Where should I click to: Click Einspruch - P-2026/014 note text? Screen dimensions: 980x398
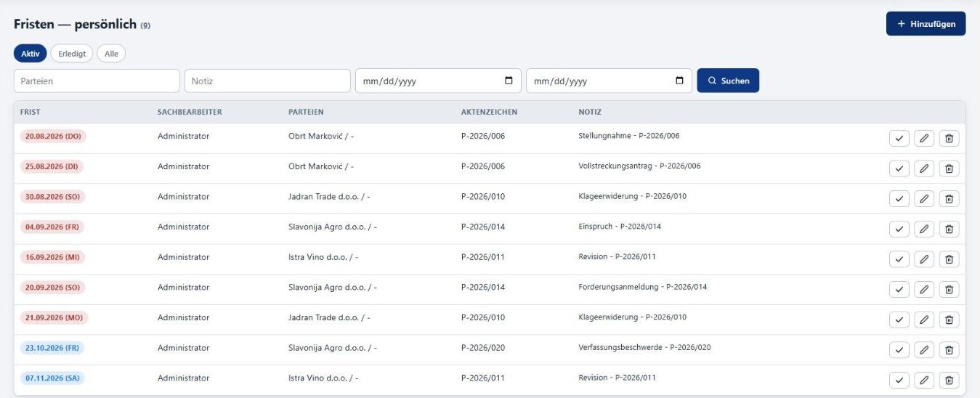pyautogui.click(x=620, y=227)
